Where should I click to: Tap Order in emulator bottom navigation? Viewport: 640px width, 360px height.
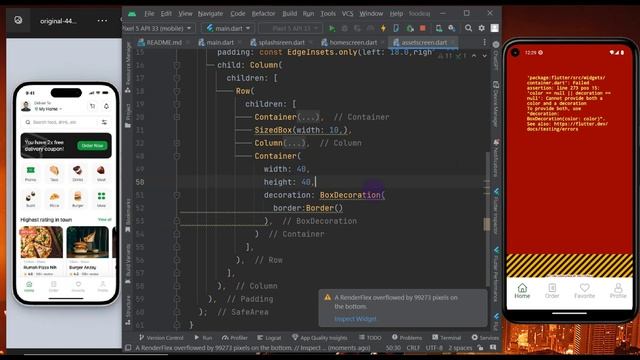coord(552,291)
